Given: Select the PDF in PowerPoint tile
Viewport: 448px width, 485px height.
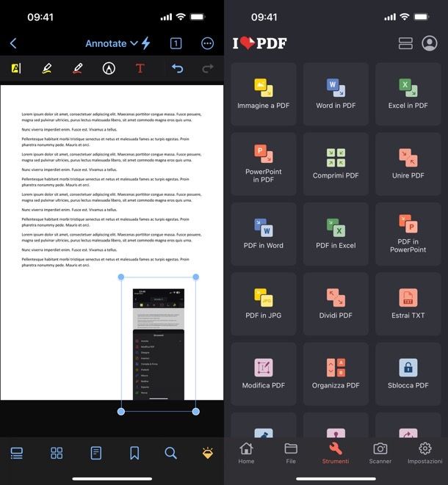Looking at the screenshot, I should [x=408, y=234].
